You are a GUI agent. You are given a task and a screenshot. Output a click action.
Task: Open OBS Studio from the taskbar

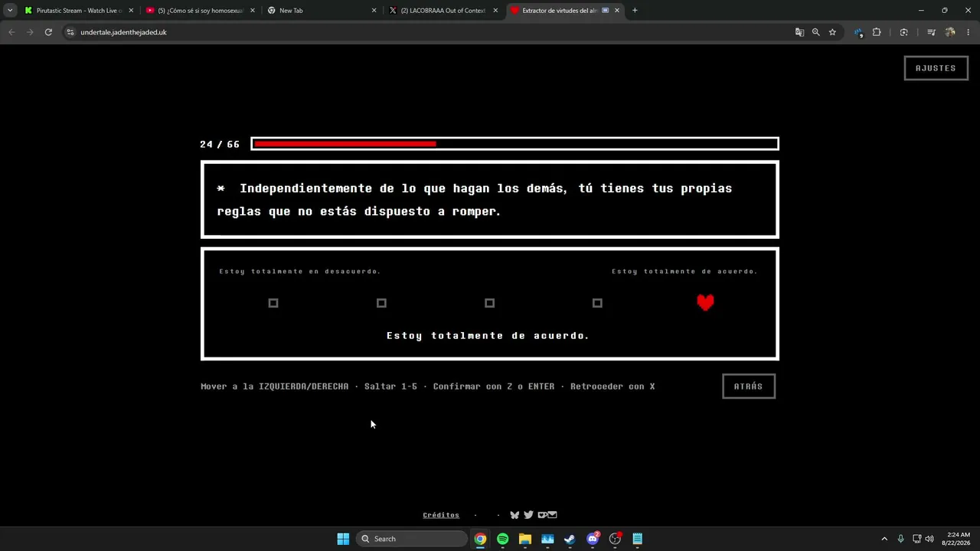(x=615, y=539)
